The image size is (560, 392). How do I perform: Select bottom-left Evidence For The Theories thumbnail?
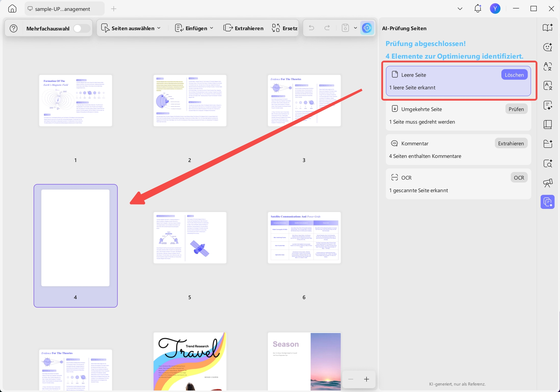76,370
